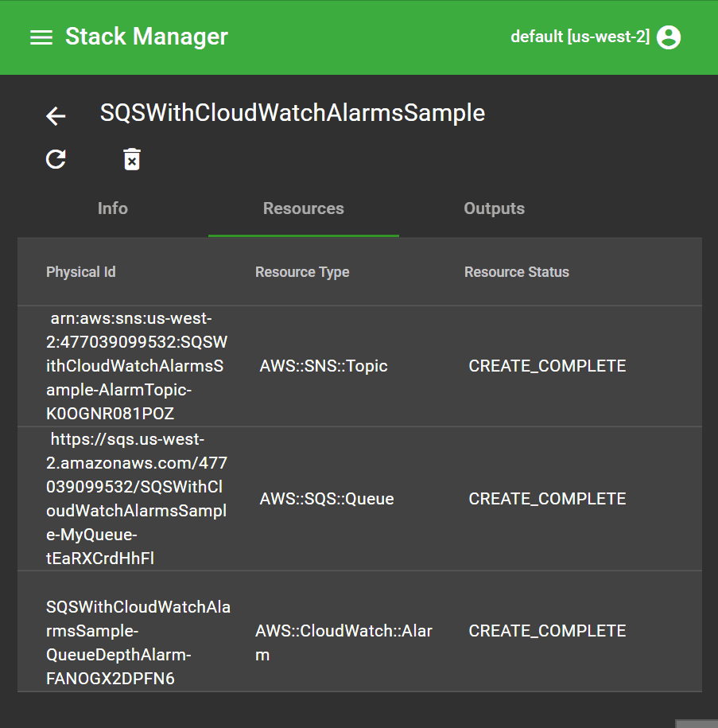This screenshot has width=718, height=728.
Task: Click the Resource Status column header
Action: point(517,272)
